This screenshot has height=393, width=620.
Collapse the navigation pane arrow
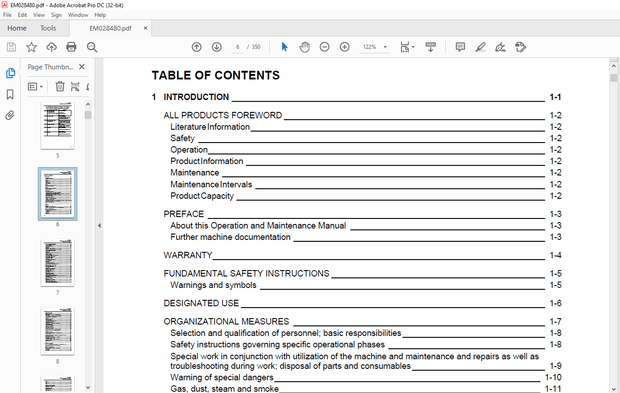tap(99, 226)
